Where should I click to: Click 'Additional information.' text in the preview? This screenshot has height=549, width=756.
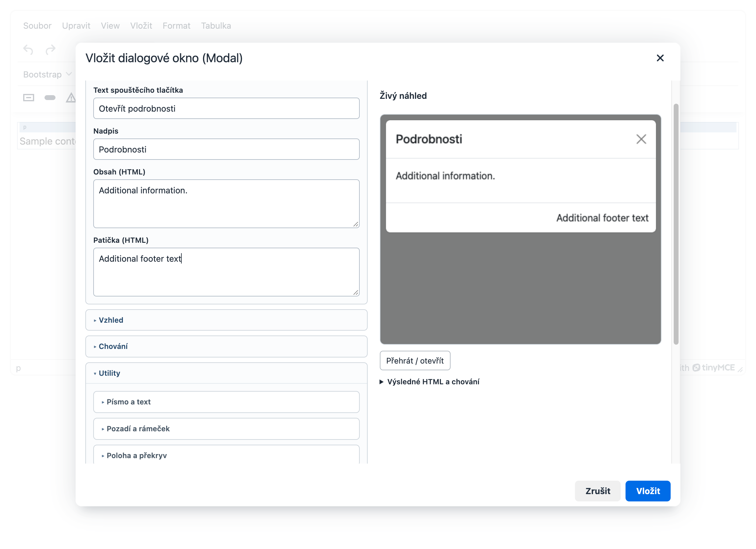tap(445, 176)
